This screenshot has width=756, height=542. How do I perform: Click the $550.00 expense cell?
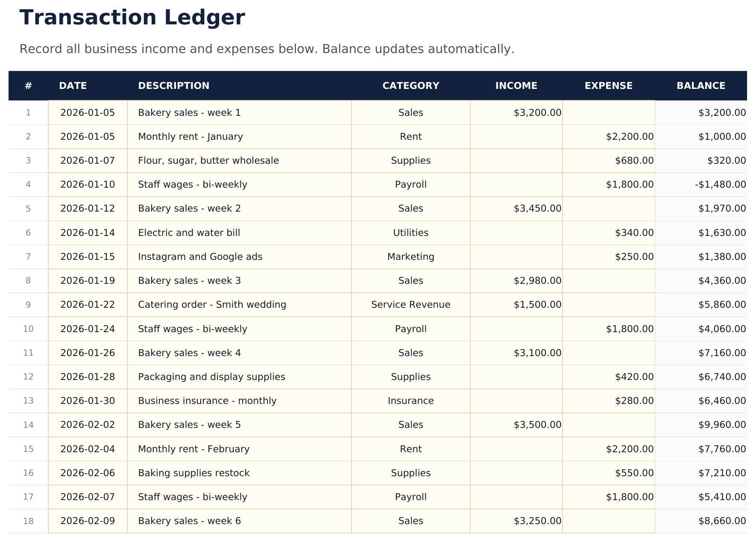608,473
